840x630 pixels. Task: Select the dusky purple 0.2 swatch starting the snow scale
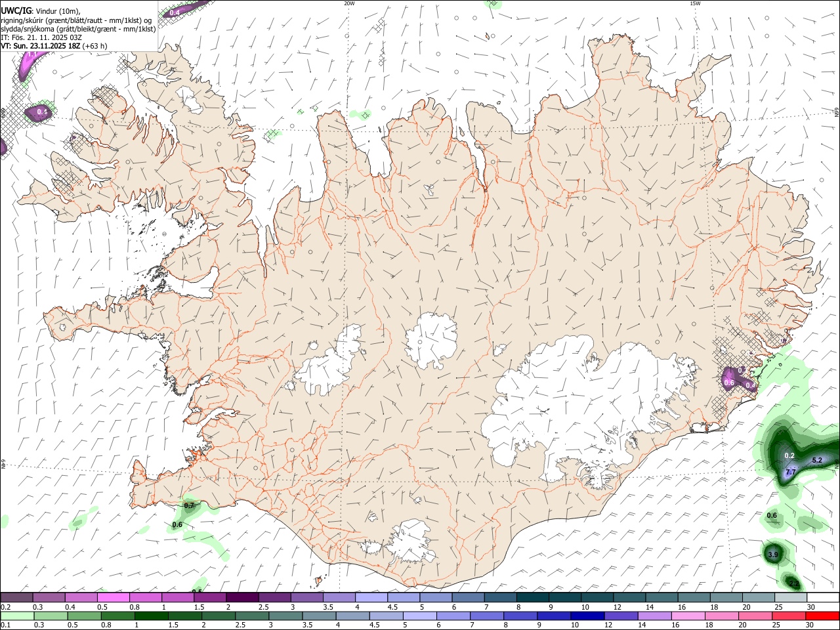point(16,597)
